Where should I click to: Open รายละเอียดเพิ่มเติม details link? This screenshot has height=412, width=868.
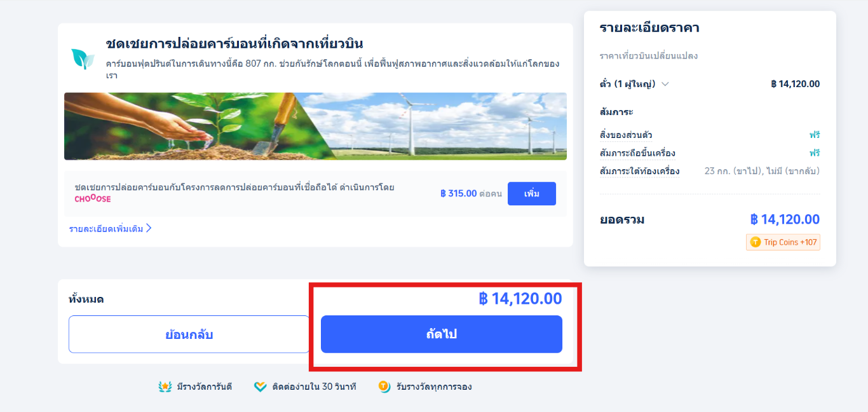(105, 230)
